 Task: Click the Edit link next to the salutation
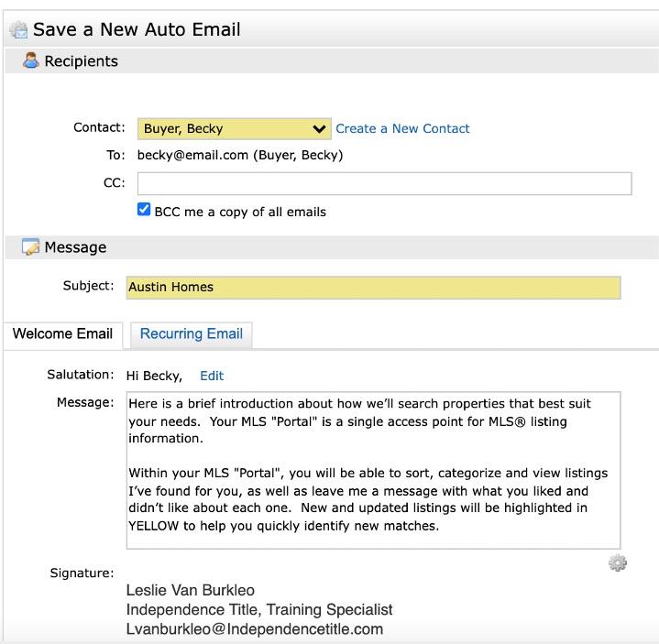(x=212, y=376)
